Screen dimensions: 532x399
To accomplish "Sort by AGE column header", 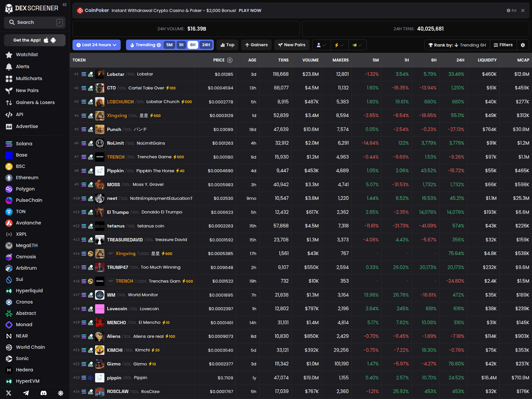I will coord(252,60).
